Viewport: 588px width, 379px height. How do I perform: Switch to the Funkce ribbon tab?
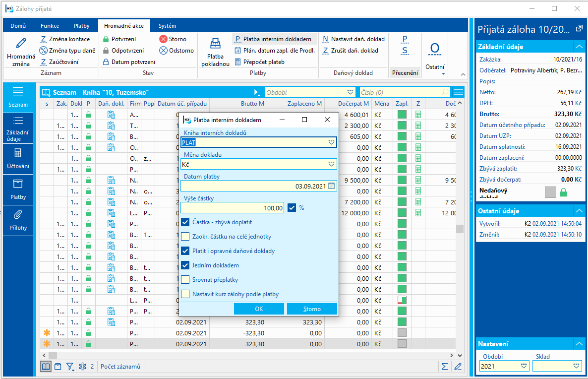pyautogui.click(x=50, y=26)
